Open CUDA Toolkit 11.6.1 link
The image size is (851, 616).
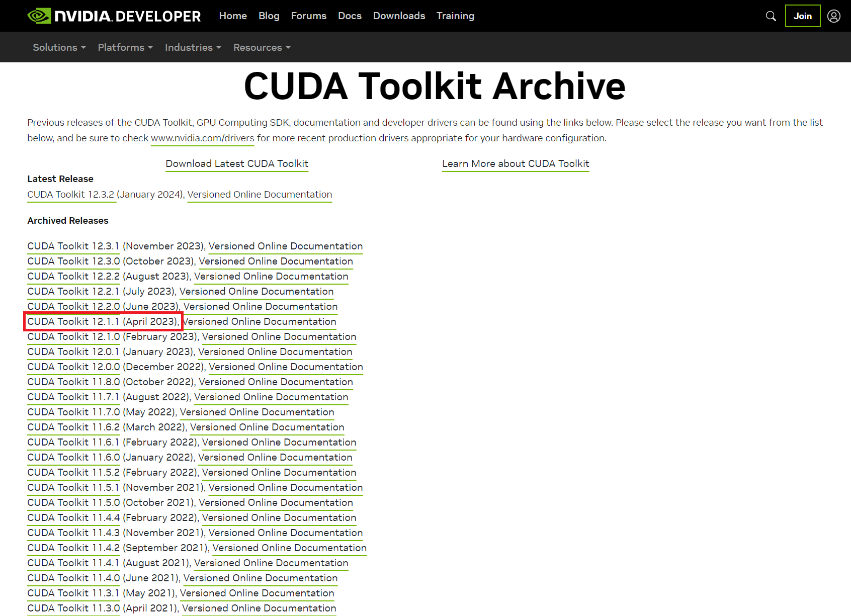[x=73, y=443]
